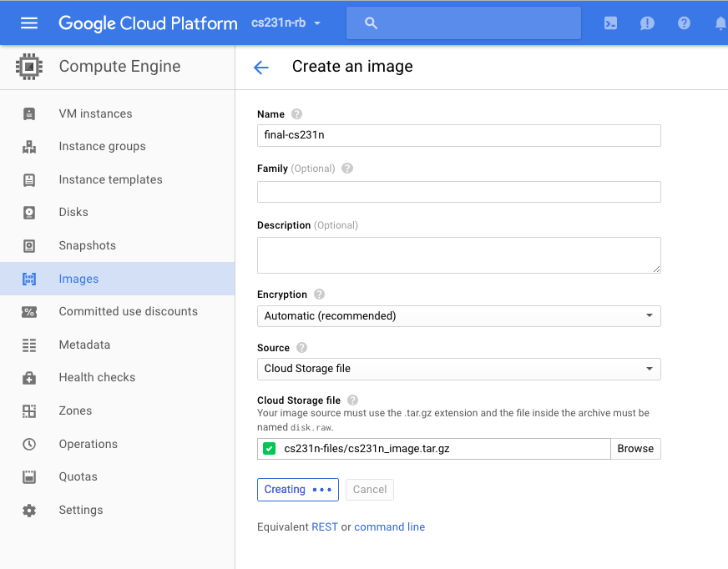Image resolution: width=728 pixels, height=569 pixels.
Task: Click the Compute Engine chip icon
Action: click(x=29, y=67)
